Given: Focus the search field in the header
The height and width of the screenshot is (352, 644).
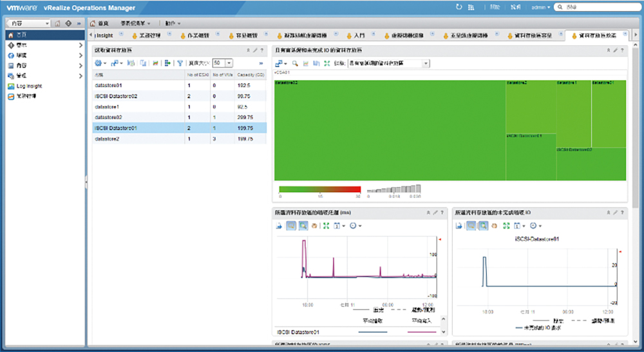Looking at the screenshot, I should click(x=599, y=7).
